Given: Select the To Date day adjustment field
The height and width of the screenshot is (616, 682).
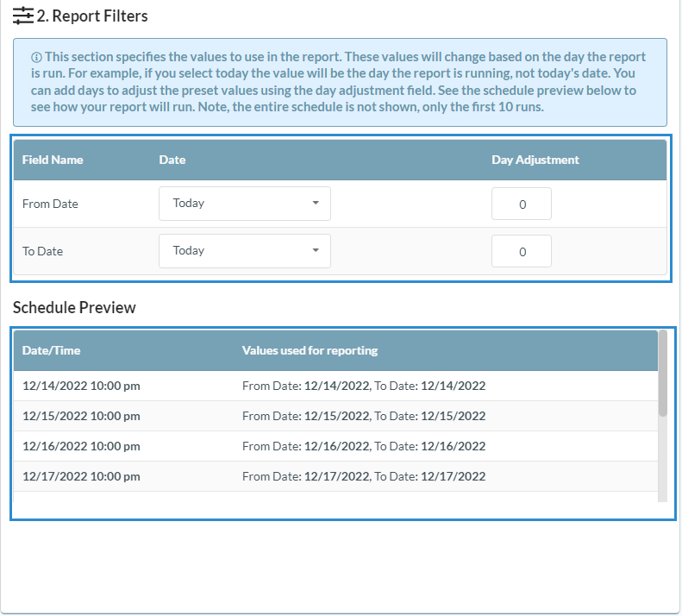Looking at the screenshot, I should [x=521, y=252].
